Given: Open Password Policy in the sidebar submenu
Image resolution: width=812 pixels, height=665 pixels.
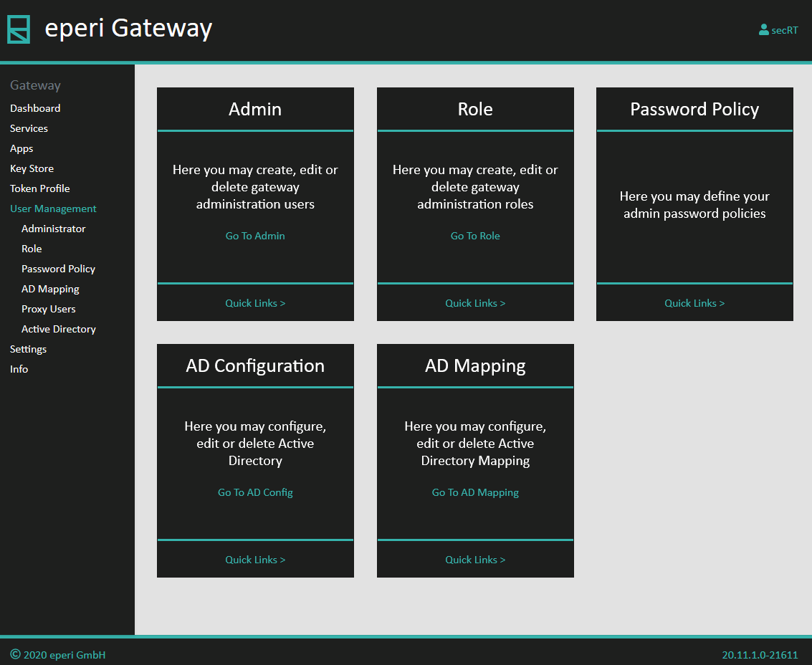Looking at the screenshot, I should [x=59, y=269].
